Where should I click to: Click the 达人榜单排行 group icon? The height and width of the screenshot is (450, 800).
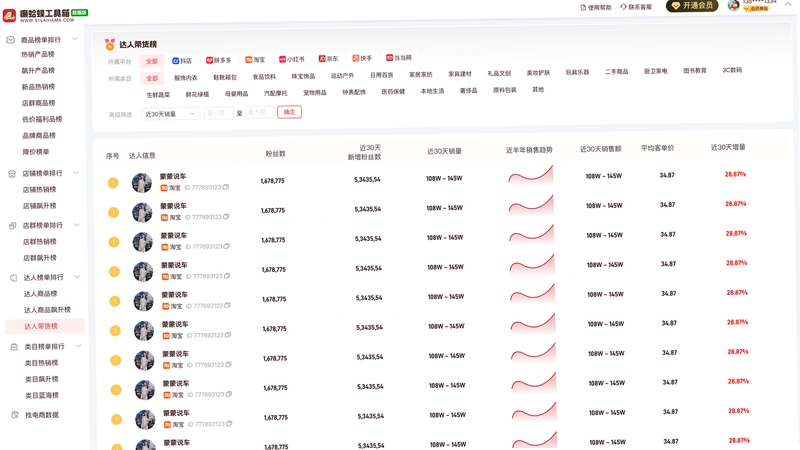[13, 278]
